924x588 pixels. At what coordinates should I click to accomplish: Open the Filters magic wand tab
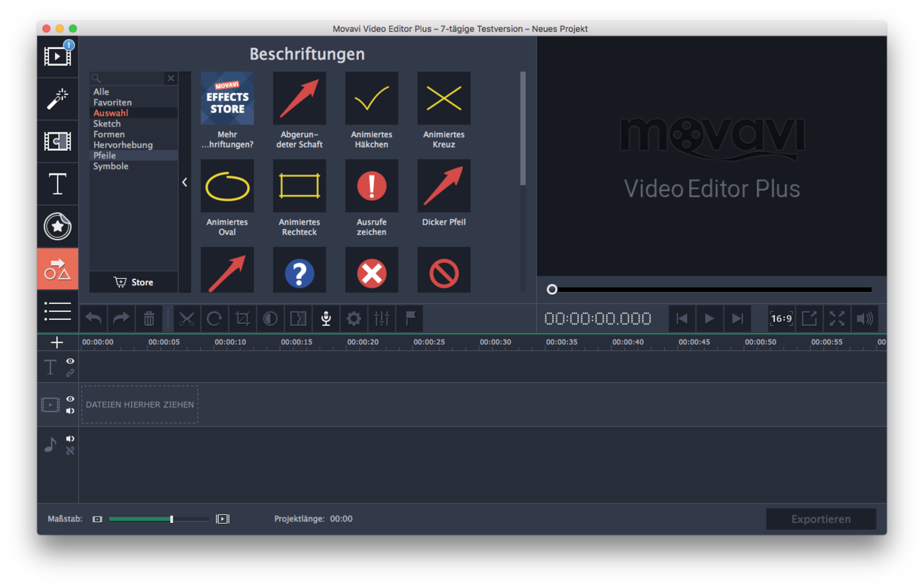(58, 99)
